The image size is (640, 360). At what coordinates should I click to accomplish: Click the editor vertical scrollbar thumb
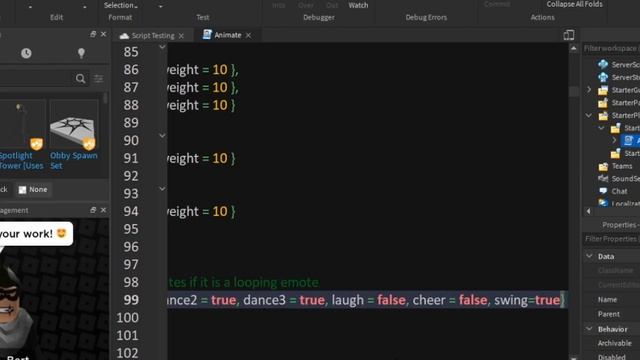point(573,91)
